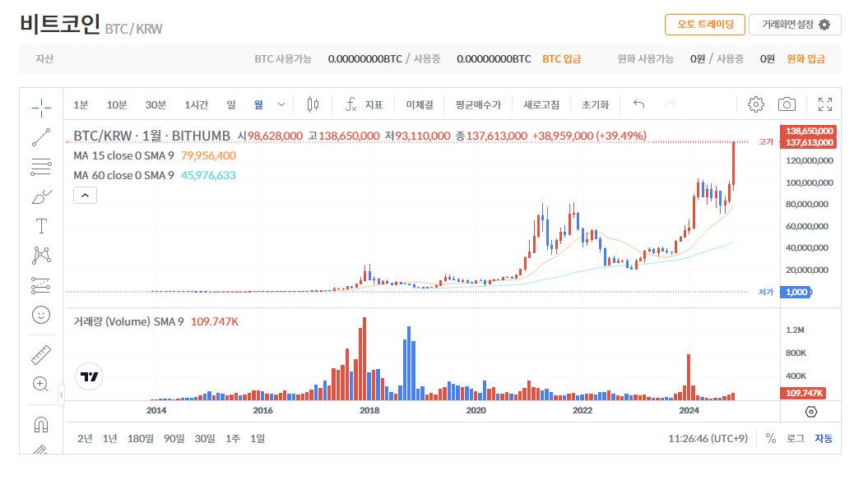Select the crosshair cursor tool
Screen dimensions: 868x480
click(x=41, y=108)
